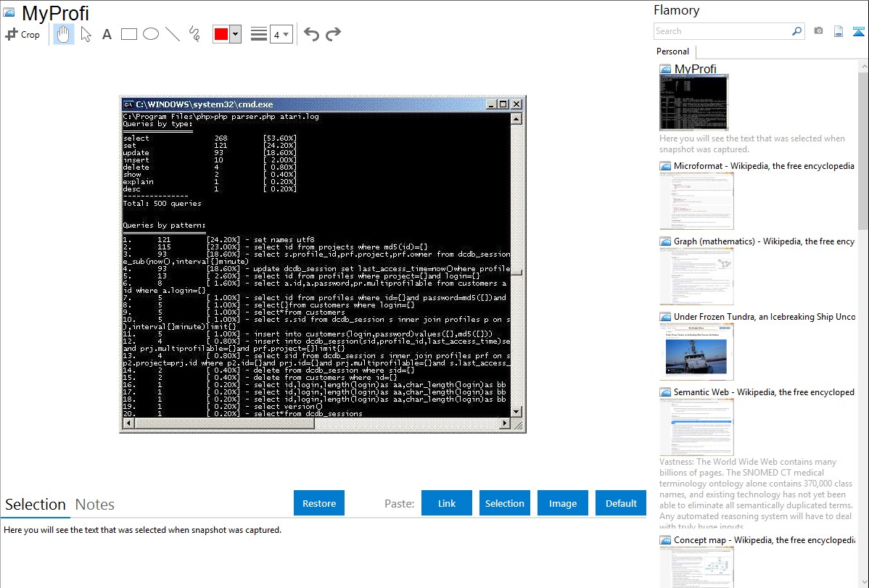Activate the Hand pan tool
This screenshot has width=869, height=588.
(x=64, y=34)
